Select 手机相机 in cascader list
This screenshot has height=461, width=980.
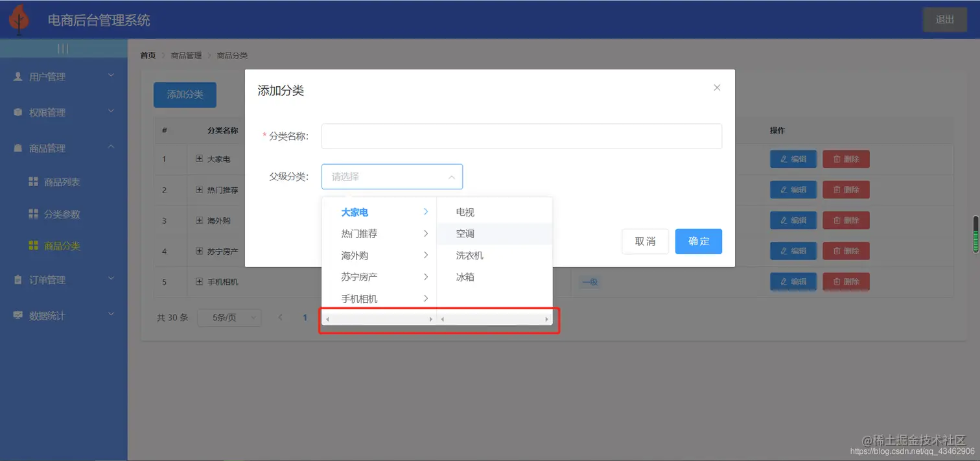(x=379, y=299)
